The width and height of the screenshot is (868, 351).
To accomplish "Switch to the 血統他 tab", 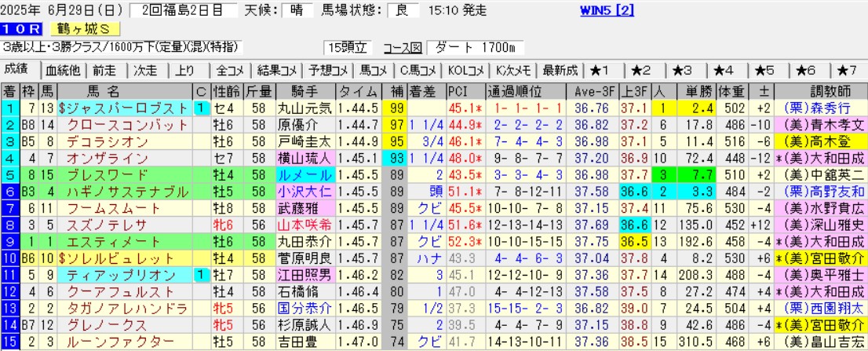I will (63, 69).
